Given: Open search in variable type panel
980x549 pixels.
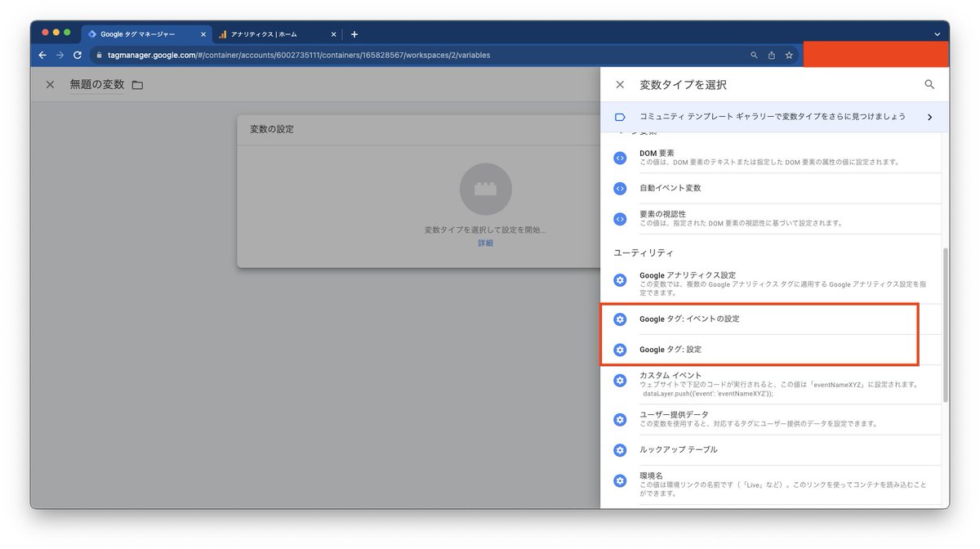Looking at the screenshot, I should [x=929, y=84].
